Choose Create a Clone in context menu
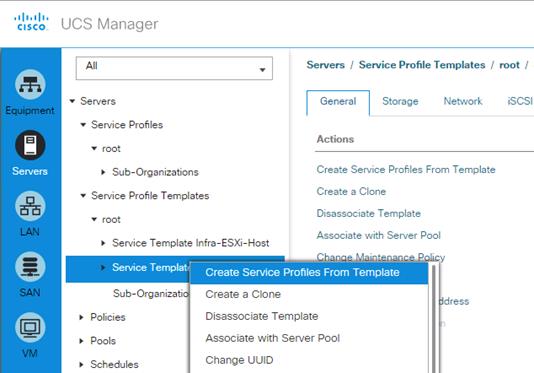 [x=243, y=294]
